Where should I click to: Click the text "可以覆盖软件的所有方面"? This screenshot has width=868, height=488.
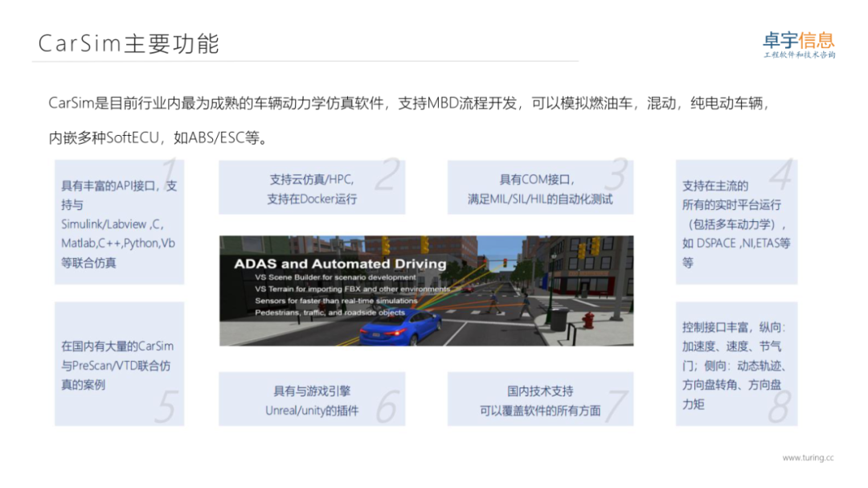(540, 411)
